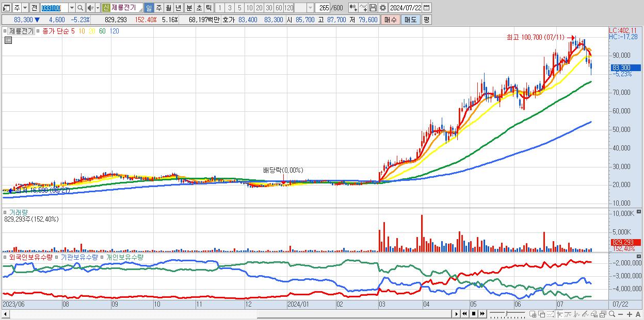This screenshot has height=320, width=644.
Task: Toggle the 외국인보유수량 series checkbox
Action: 6,257
